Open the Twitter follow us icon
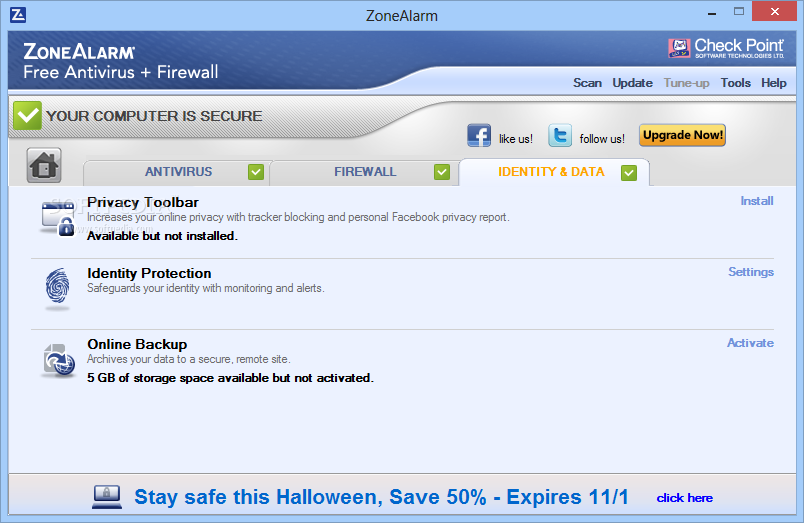804x523 pixels. pos(560,136)
